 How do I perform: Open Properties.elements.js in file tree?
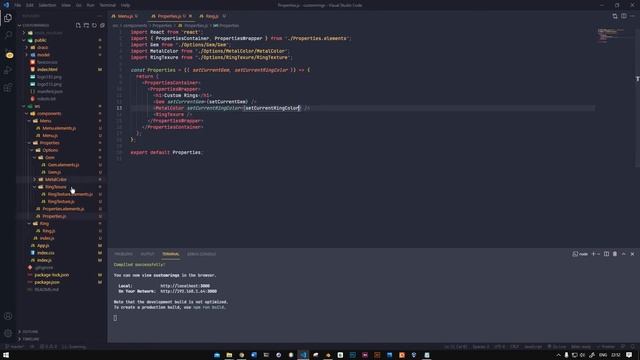tap(63, 209)
